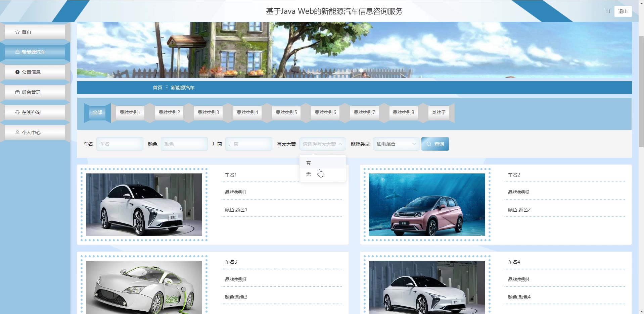Click 品牌类别4 text in the 车名4 card
Screen dimensions: 644x314
point(519,279)
